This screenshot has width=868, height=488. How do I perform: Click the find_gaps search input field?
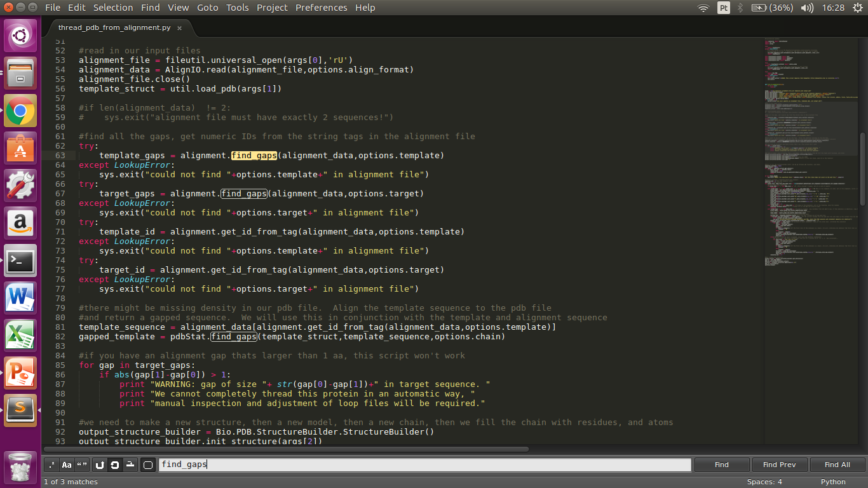[x=424, y=464]
